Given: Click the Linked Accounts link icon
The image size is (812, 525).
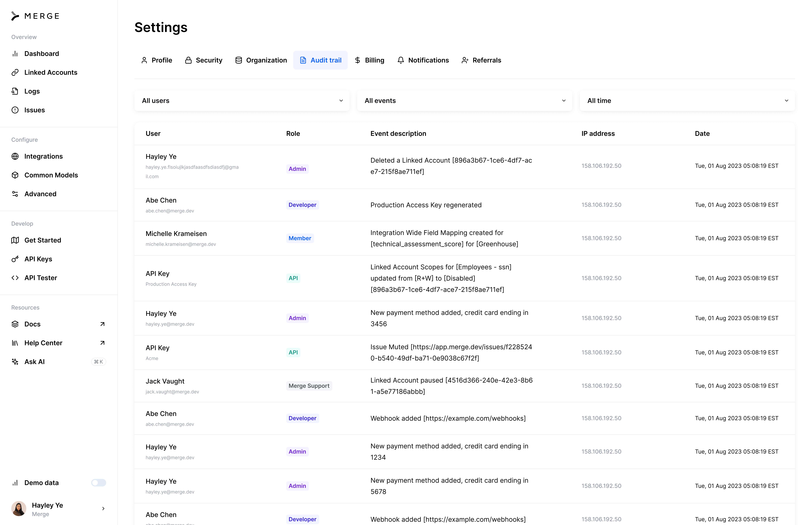Looking at the screenshot, I should coord(15,72).
